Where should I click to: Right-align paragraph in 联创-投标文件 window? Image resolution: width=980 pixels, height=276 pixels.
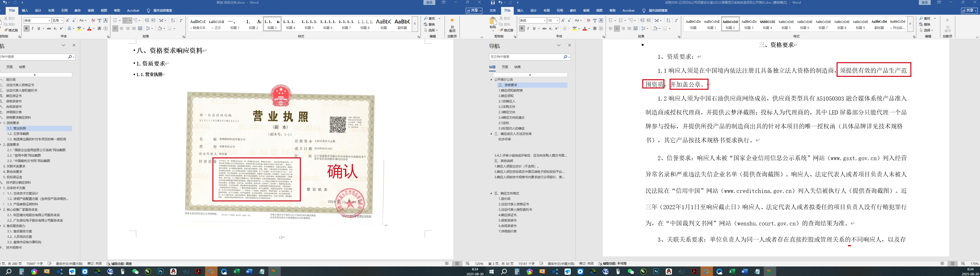click(127, 29)
